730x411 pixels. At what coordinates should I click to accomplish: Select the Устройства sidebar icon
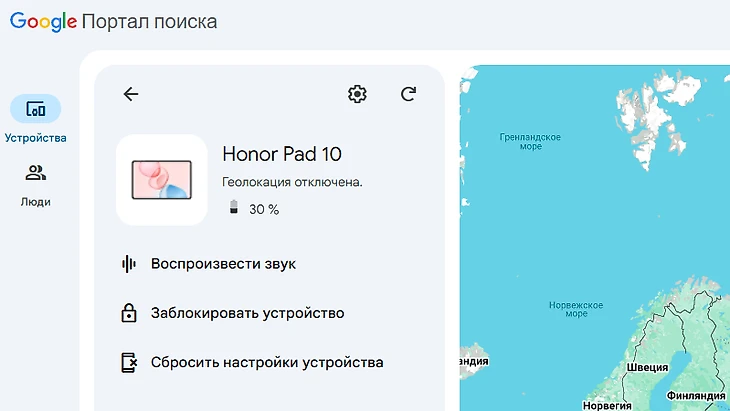(x=35, y=110)
